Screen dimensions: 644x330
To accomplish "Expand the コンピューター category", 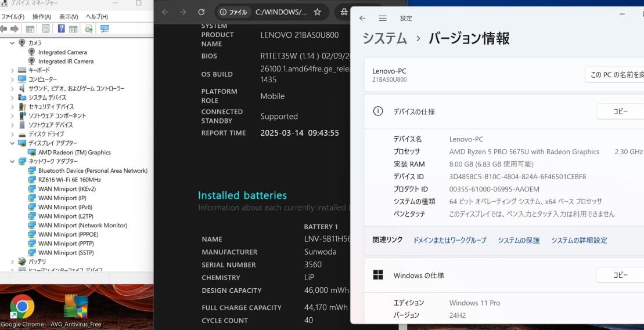I will click(x=12, y=79).
